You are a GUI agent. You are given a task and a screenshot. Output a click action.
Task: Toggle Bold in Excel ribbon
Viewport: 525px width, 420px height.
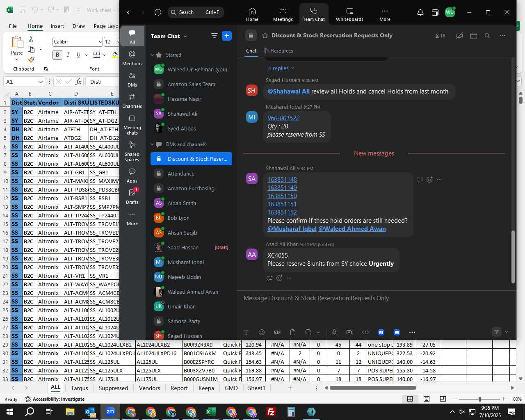(57, 55)
